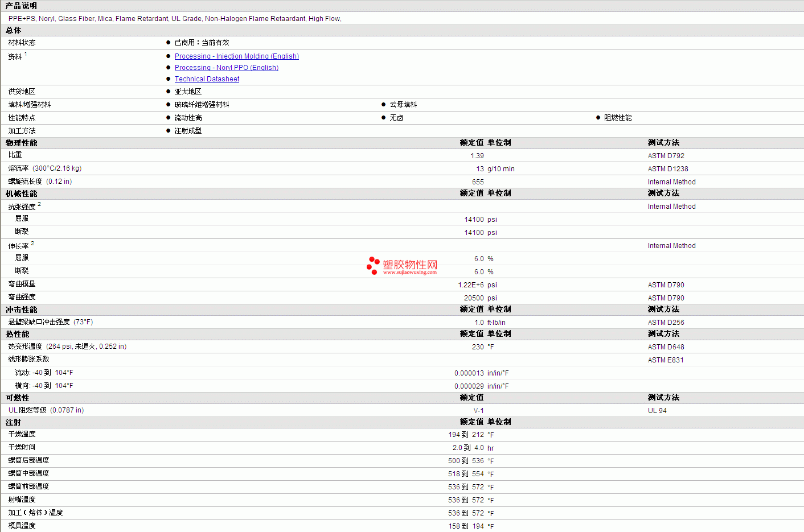Click the bullet before 亚太地区

tap(169, 92)
